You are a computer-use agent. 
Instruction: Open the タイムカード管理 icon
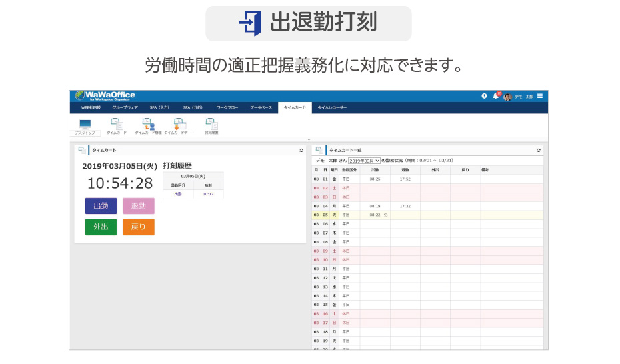pos(148,125)
